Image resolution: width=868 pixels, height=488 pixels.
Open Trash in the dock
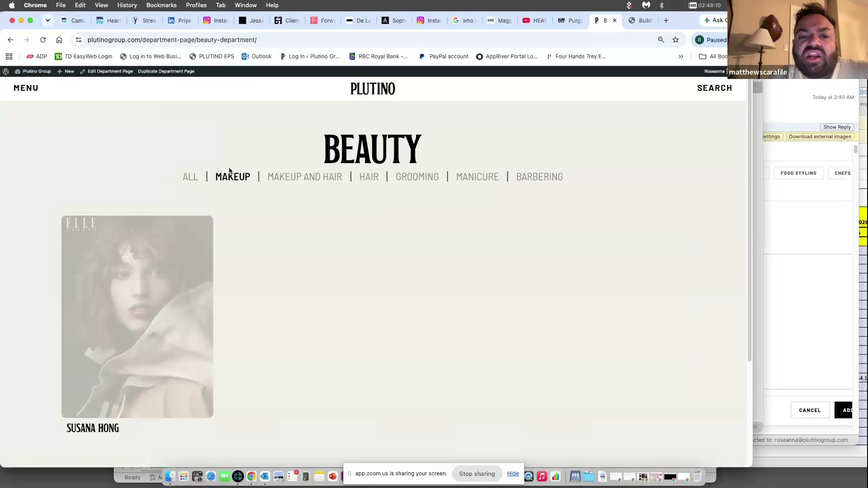tap(697, 477)
